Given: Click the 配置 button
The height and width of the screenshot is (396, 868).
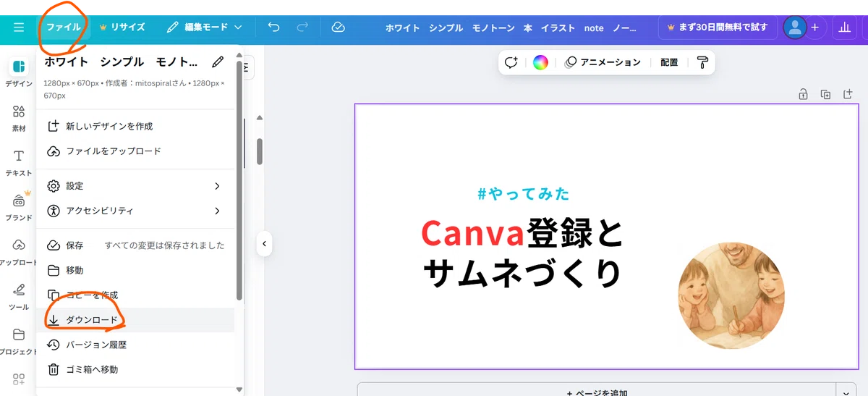Looking at the screenshot, I should 669,62.
